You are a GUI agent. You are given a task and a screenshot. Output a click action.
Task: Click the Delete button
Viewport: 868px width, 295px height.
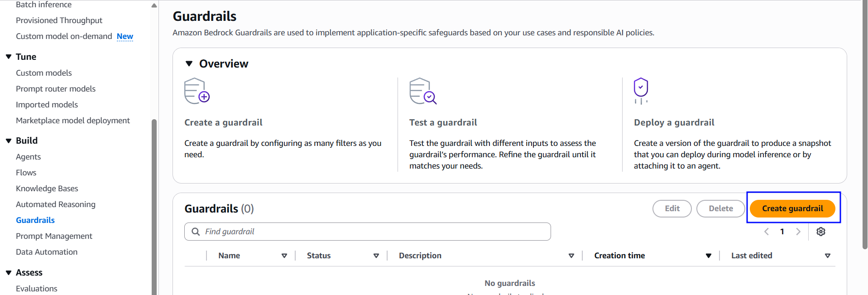pyautogui.click(x=721, y=208)
